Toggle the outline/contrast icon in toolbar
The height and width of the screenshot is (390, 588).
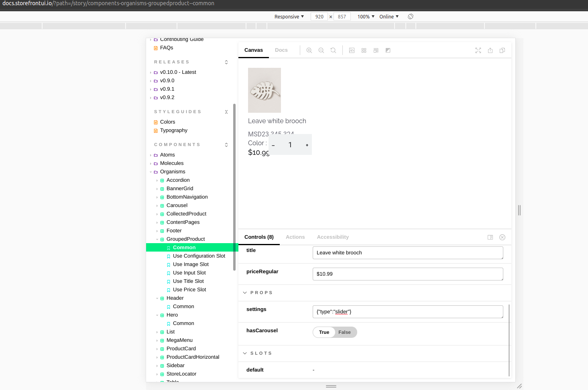388,51
